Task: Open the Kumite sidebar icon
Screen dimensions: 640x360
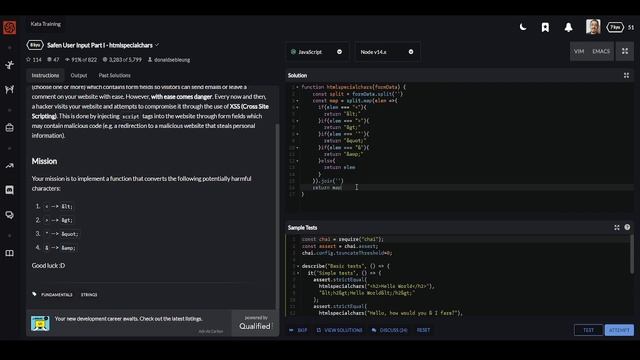Action: pos(9,89)
